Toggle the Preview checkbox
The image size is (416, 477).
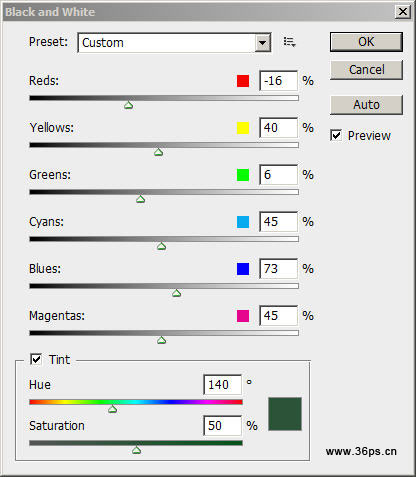(x=336, y=135)
